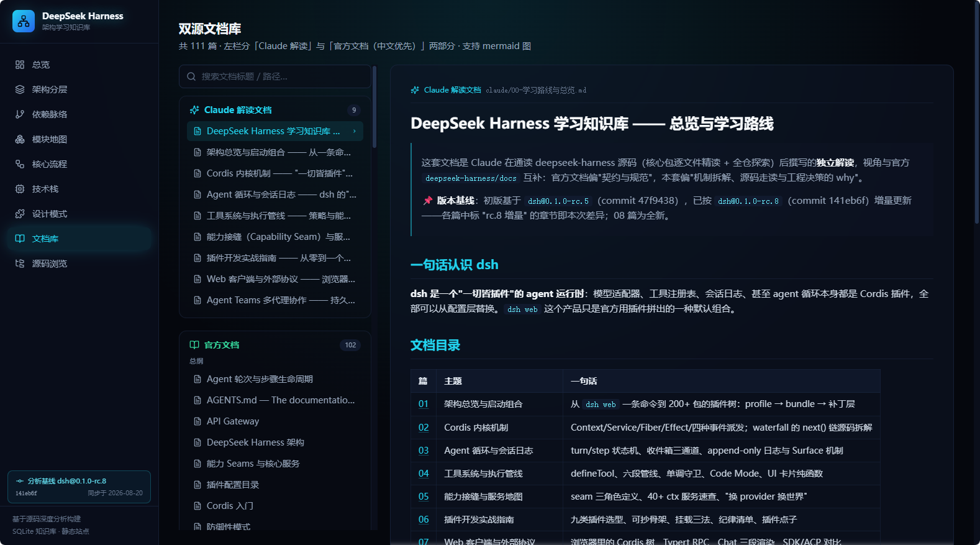Open Agent 轮次与步骤生命周期 document
The width and height of the screenshot is (980, 545).
pos(275,379)
